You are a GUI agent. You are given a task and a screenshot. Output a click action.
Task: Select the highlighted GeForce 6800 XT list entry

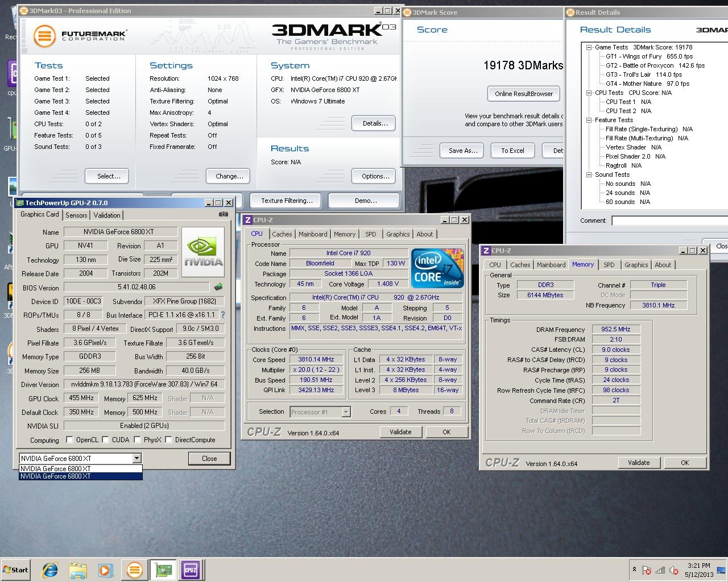pyautogui.click(x=80, y=476)
